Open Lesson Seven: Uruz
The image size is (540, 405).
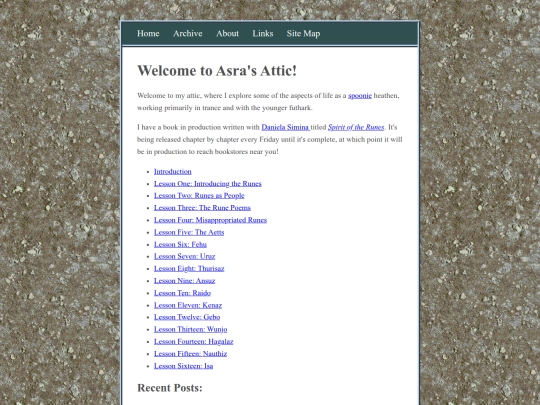185,256
